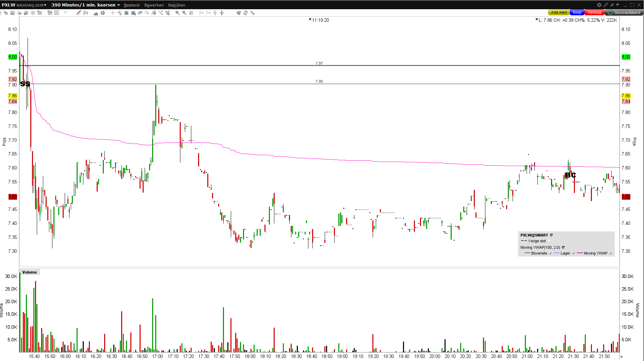The image size is (644, 361).
Task: Click the Geconsolideerd button
Action: [x=624, y=13]
